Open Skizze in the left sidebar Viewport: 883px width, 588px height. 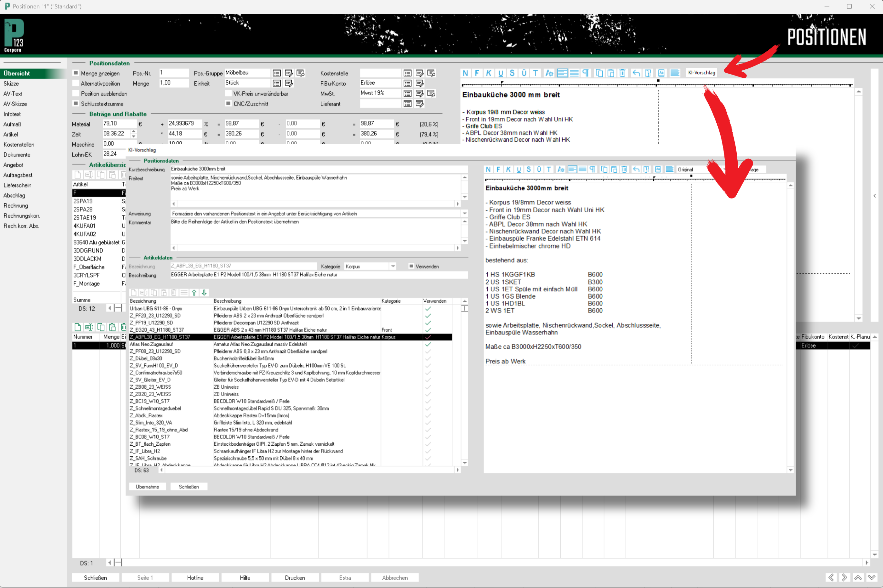coord(11,83)
